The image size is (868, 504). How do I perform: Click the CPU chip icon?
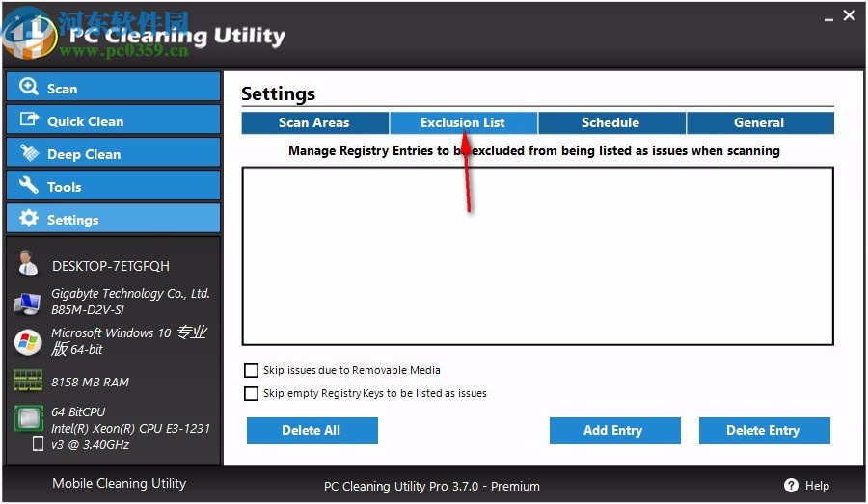click(x=29, y=419)
